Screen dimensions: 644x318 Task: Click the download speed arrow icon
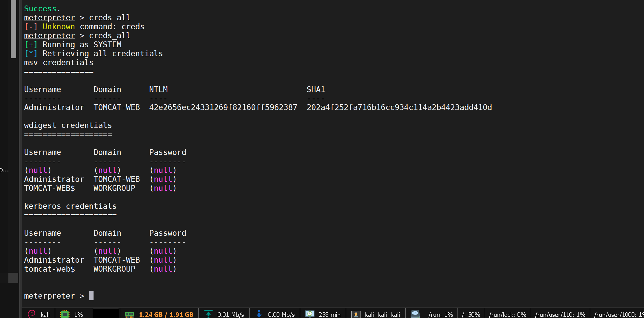point(259,314)
